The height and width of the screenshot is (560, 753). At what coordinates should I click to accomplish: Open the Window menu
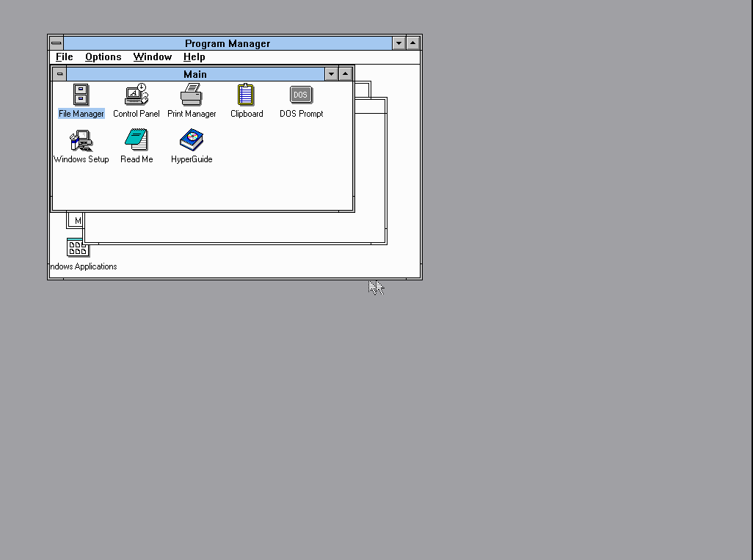point(152,57)
